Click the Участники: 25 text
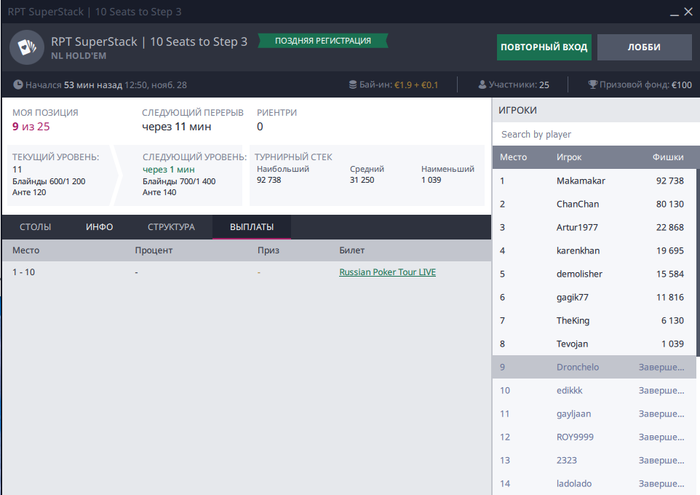Viewport: 700px width, 495px height. click(x=519, y=84)
